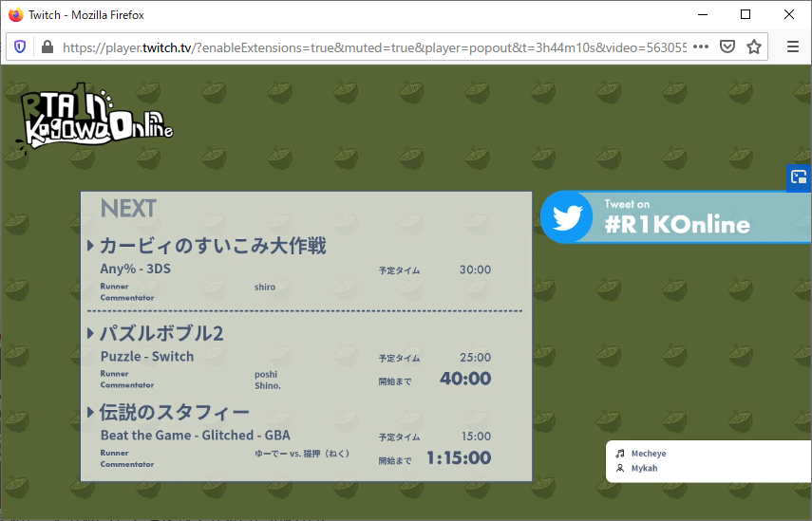This screenshot has height=521, width=812.
Task: Click triangle before 伝説のスタフィー
Action: point(90,413)
